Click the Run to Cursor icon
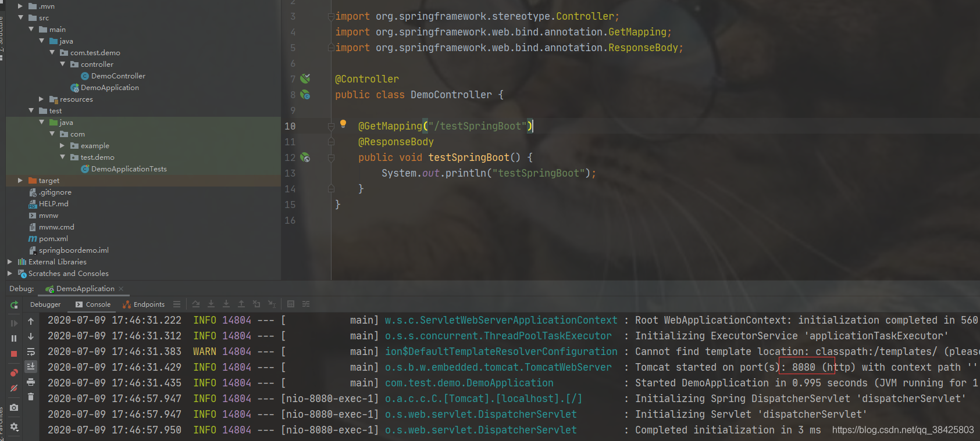Viewport: 980px width, 441px height. [272, 304]
